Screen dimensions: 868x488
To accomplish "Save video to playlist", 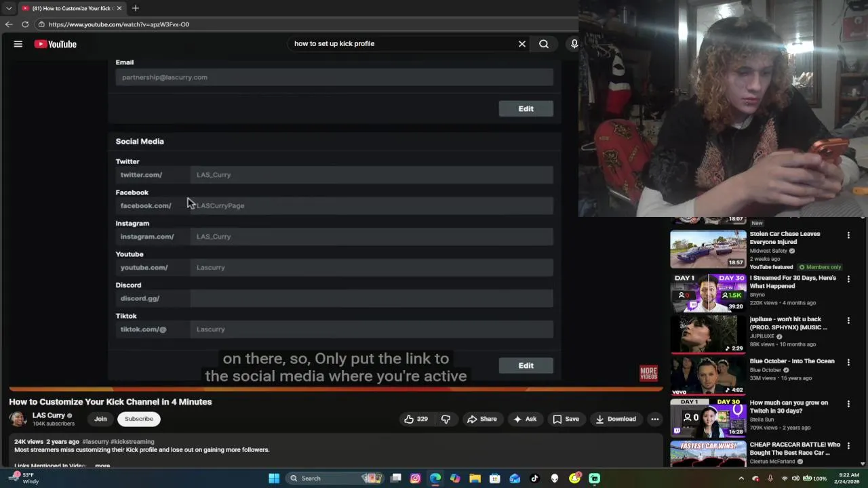I will (x=566, y=419).
